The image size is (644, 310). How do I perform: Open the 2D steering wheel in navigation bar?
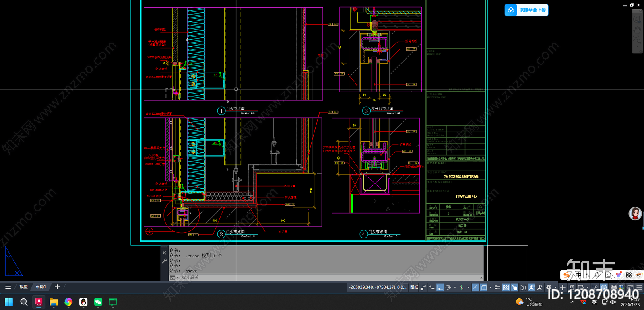pyautogui.click(x=637, y=19)
